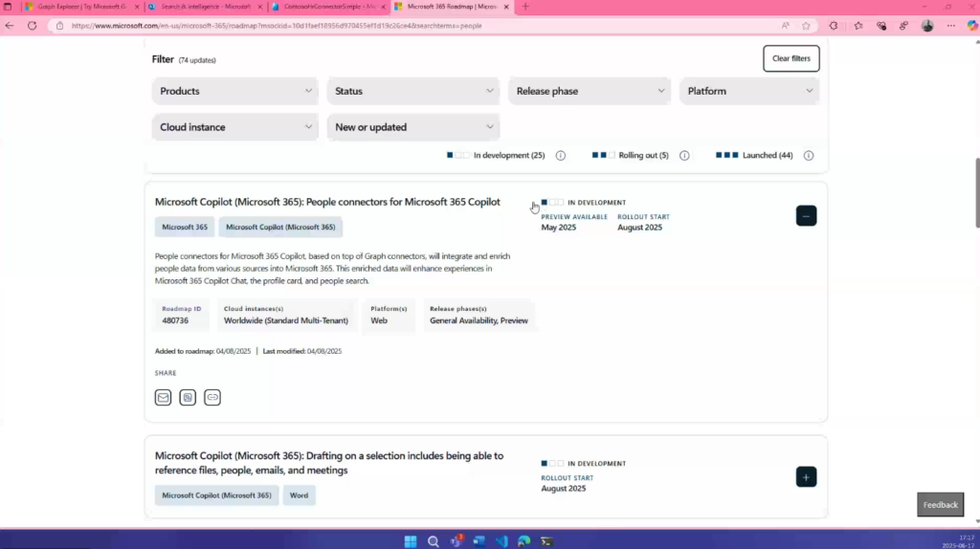
Task: Open Favorites list toolbar icon
Action: pyautogui.click(x=858, y=26)
